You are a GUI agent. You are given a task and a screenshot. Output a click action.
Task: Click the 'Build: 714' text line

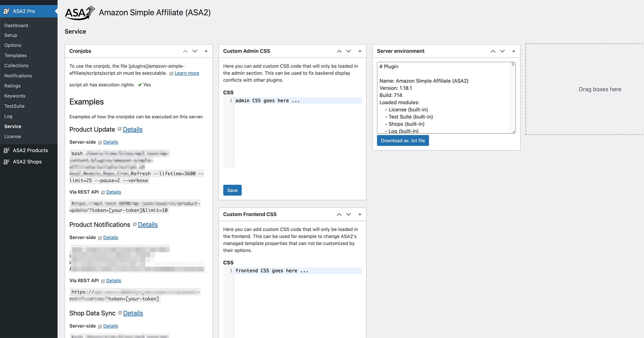coord(391,96)
